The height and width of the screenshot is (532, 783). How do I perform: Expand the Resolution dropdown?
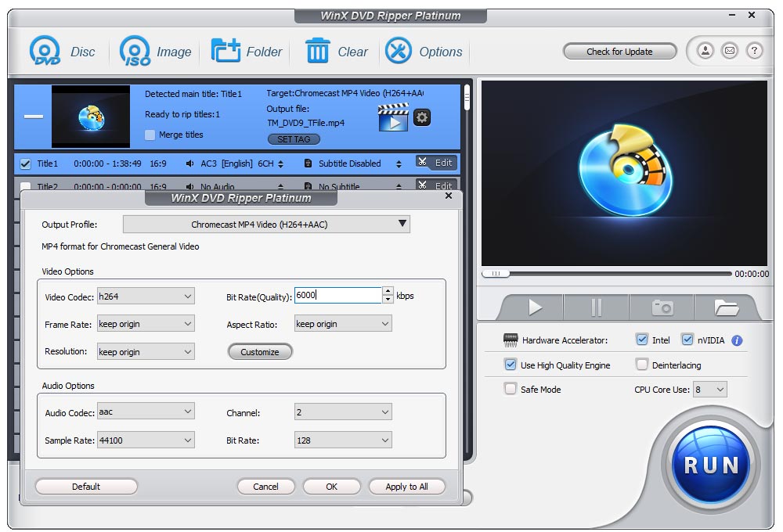pos(146,351)
